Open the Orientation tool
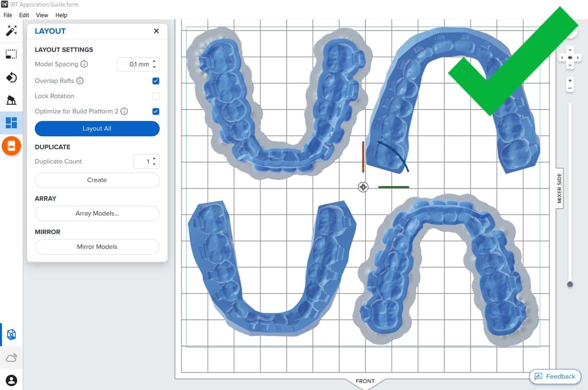The image size is (588, 390). [x=11, y=77]
